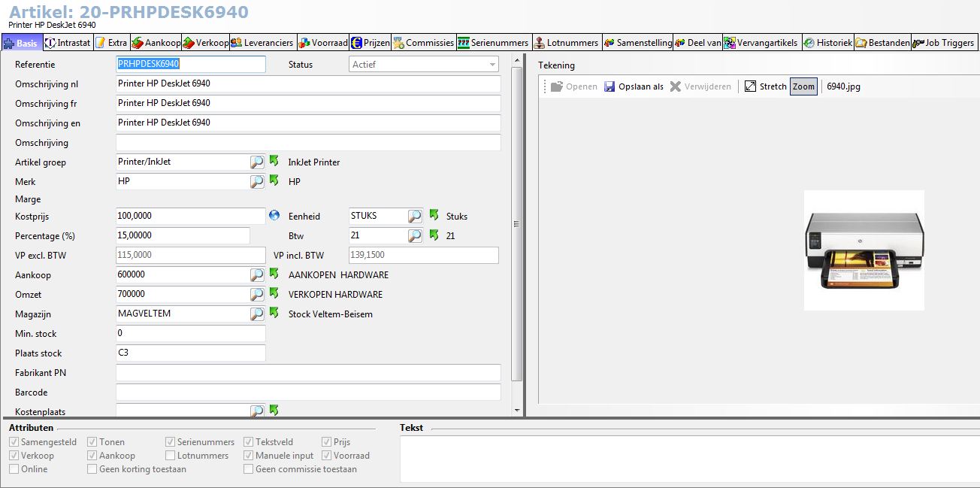Click the Barcode input field
The height and width of the screenshot is (488, 980).
(x=308, y=393)
